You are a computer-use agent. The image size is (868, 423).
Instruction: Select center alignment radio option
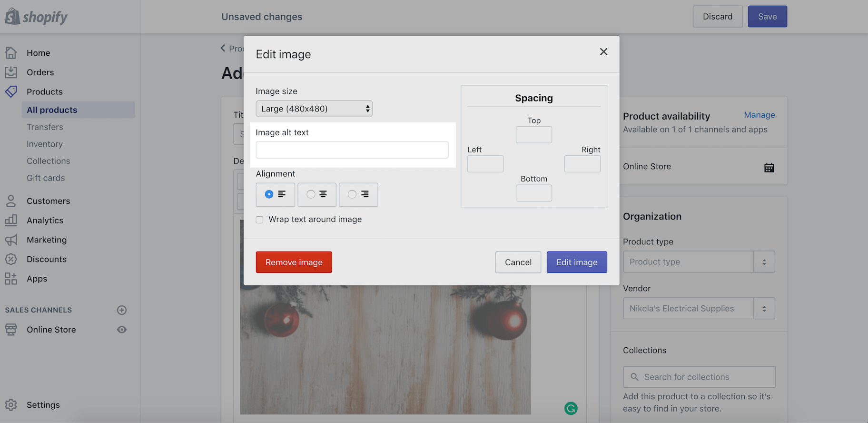click(311, 194)
